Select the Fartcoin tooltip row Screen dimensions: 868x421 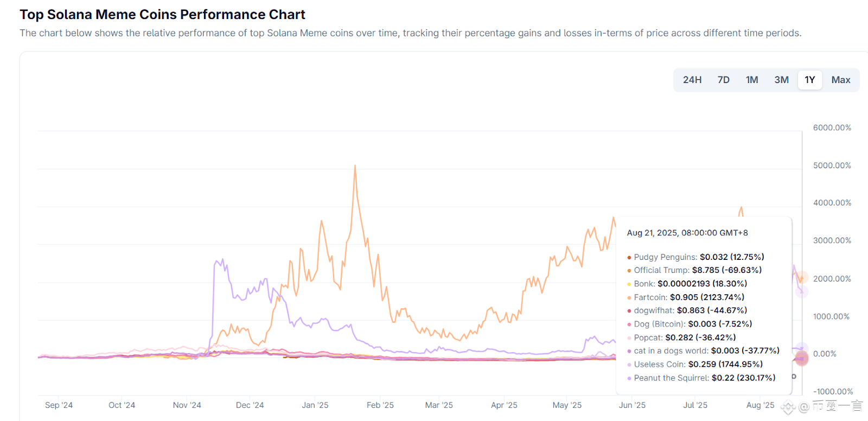tap(686, 297)
